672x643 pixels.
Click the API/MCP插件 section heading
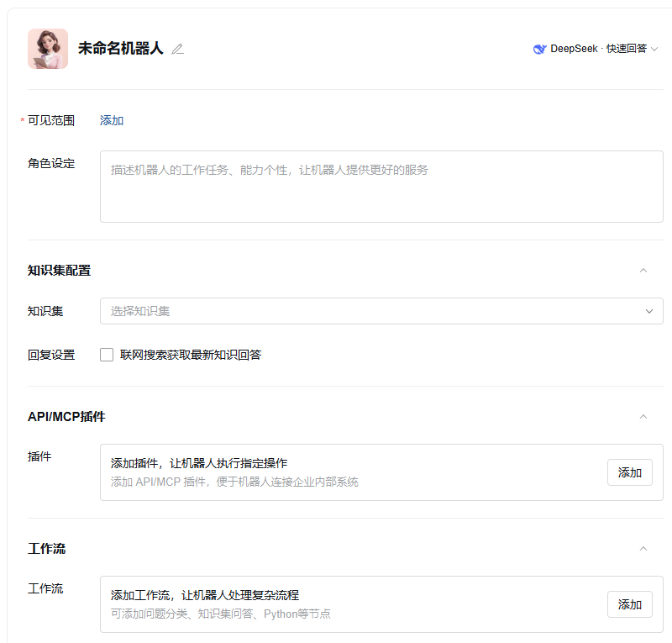coord(66,417)
